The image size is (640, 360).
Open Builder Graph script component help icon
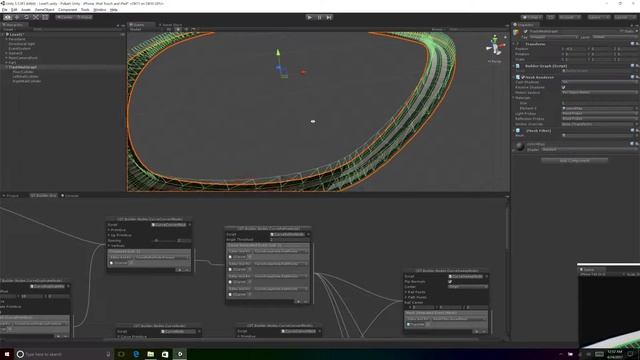(x=632, y=66)
